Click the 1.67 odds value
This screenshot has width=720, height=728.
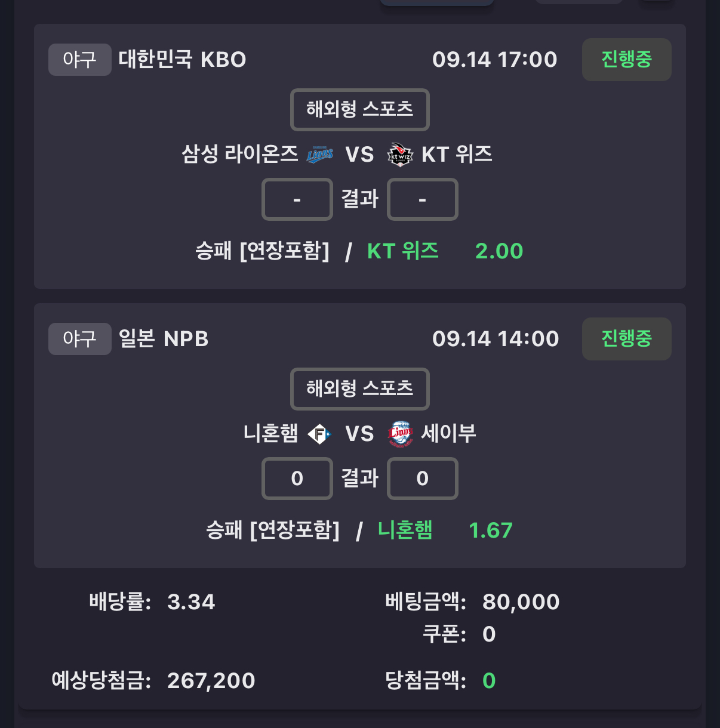click(491, 530)
